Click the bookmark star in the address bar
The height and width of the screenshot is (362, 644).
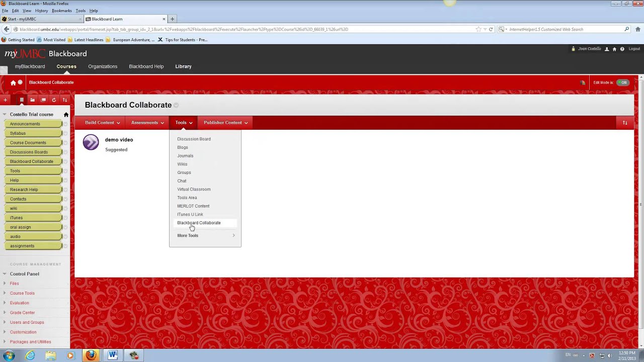click(x=478, y=29)
